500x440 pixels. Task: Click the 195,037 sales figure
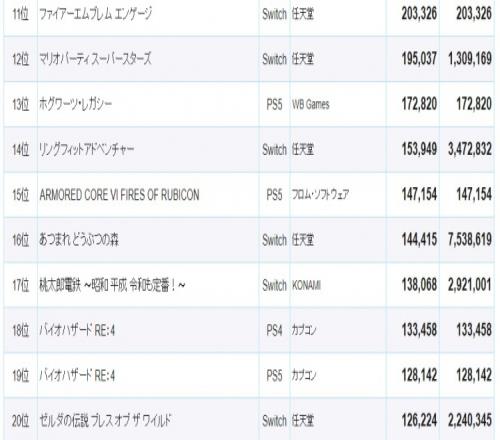(419, 59)
